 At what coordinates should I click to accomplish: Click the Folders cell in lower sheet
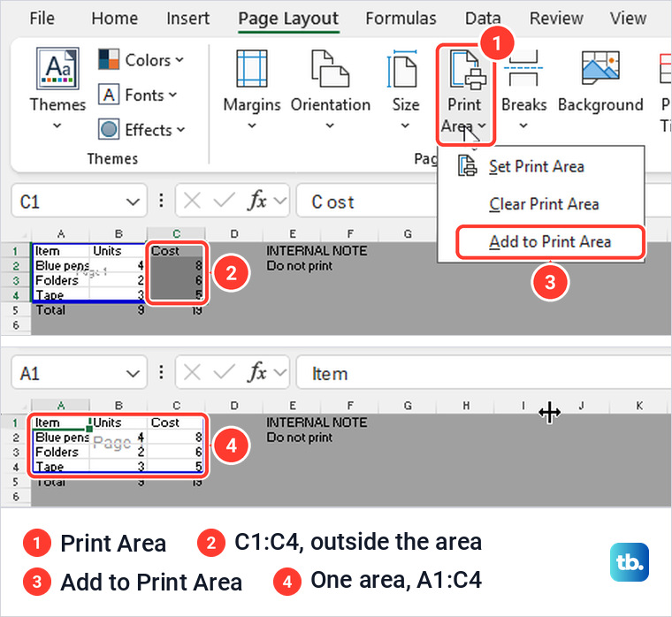[60, 452]
